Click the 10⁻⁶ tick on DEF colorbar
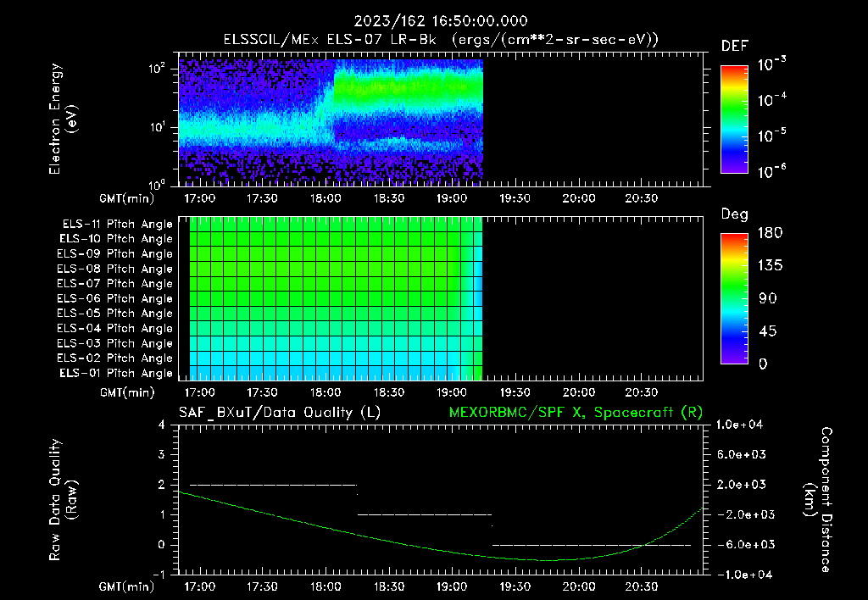This screenshot has width=868, height=600. (771, 171)
